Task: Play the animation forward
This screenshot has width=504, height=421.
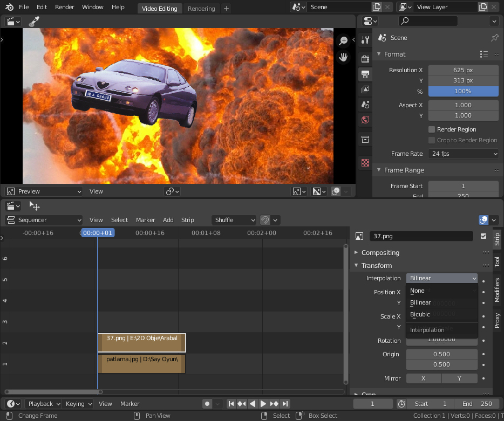Action: [x=263, y=404]
